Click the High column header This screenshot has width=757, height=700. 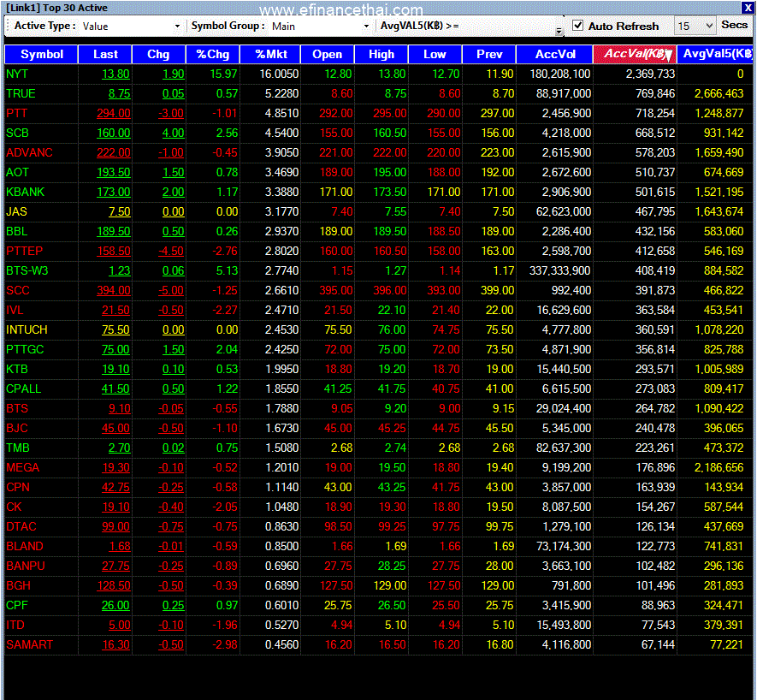tap(381, 54)
